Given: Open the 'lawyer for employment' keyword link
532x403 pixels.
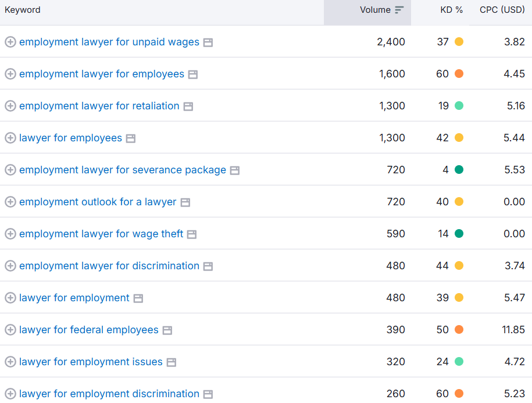Looking at the screenshot, I should 74,298.
